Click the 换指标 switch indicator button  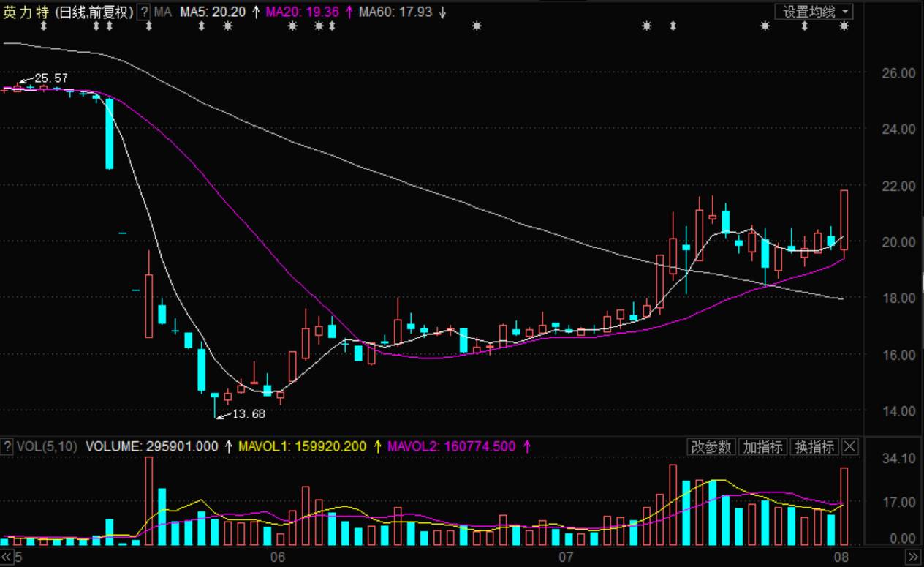[x=814, y=446]
